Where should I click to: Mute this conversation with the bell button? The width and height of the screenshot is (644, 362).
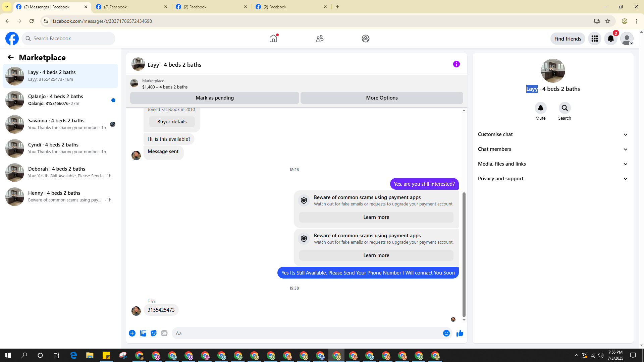click(540, 108)
